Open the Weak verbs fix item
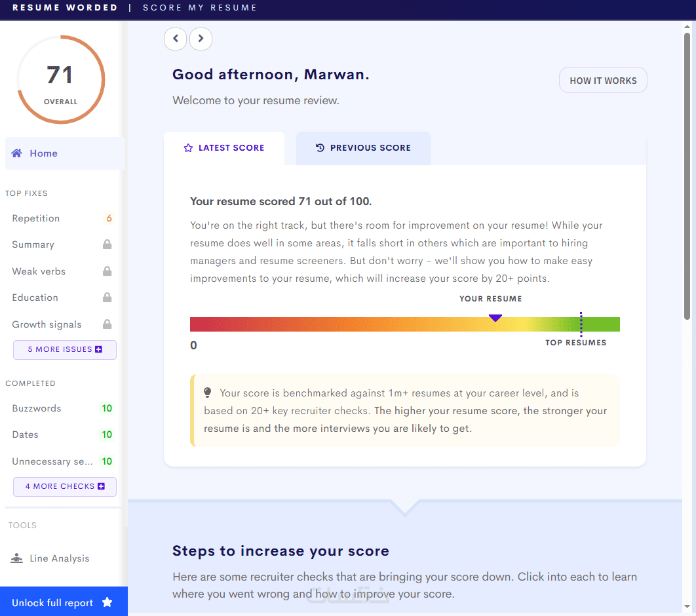The width and height of the screenshot is (696, 616). click(x=62, y=271)
